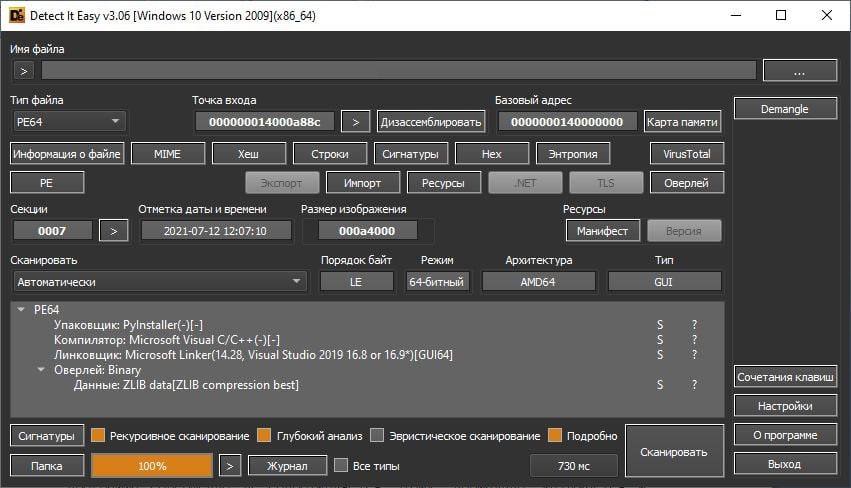Image resolution: width=851 pixels, height=488 pixels.
Task: Open file browse button with three dots
Action: (799, 71)
